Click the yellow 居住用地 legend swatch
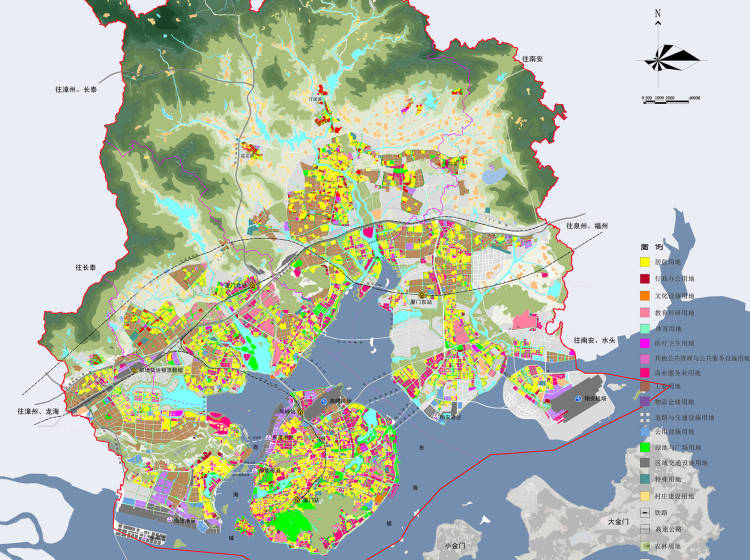The width and height of the screenshot is (750, 560). point(645,262)
